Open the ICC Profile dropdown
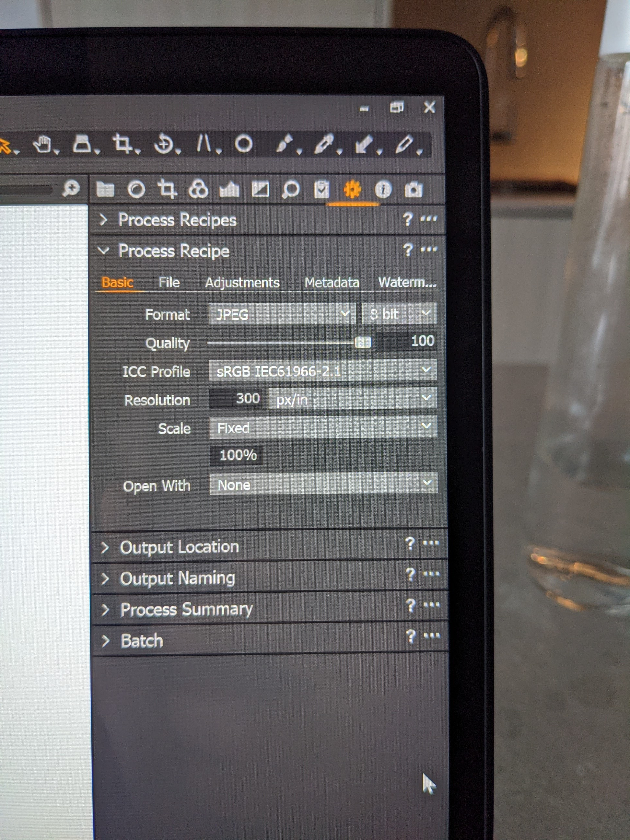 tap(323, 371)
